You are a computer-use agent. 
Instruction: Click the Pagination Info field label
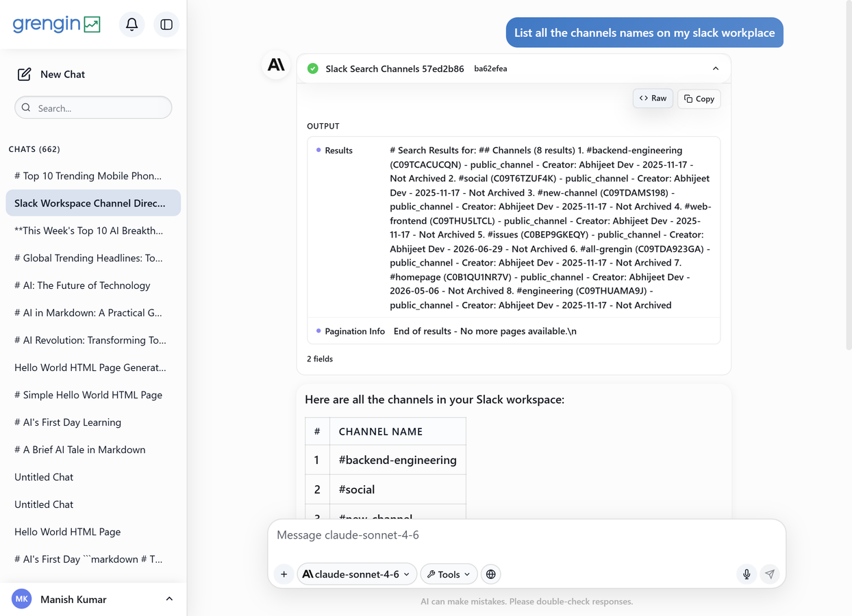pyautogui.click(x=355, y=331)
